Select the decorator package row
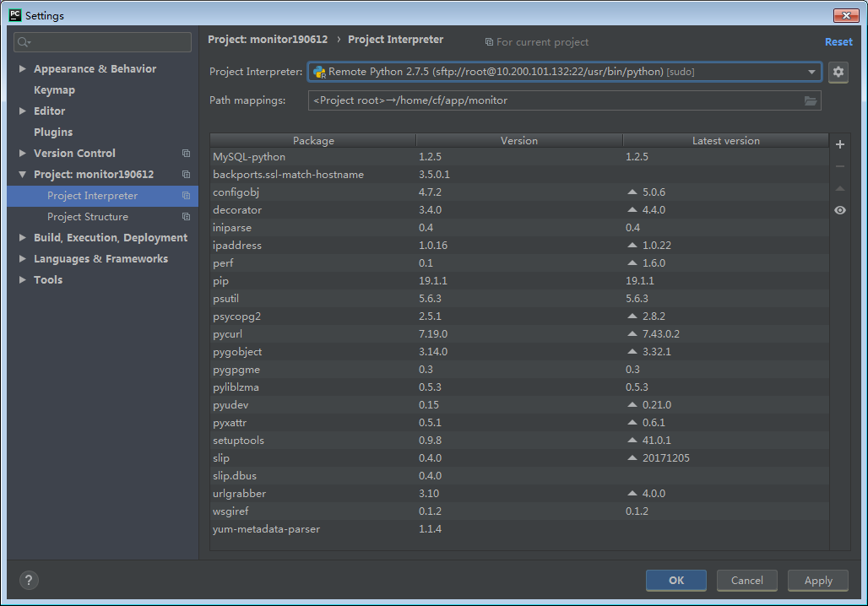This screenshot has height=606, width=868. (x=519, y=210)
